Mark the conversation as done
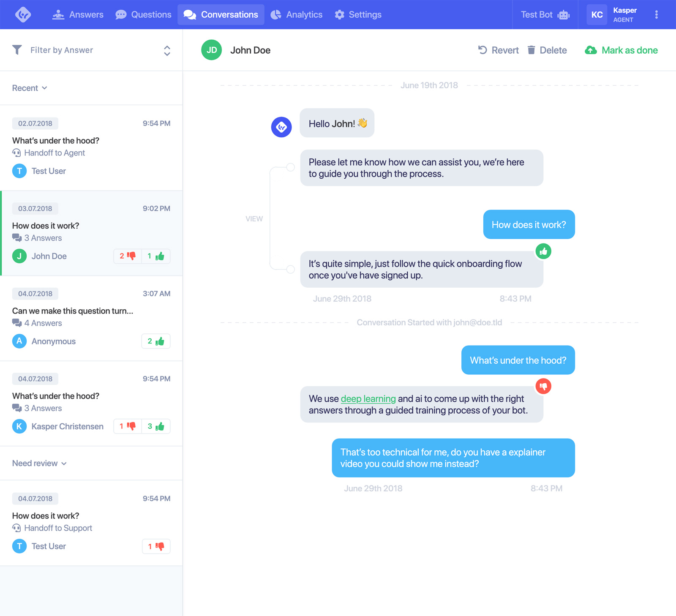This screenshot has height=616, width=676. click(x=621, y=50)
